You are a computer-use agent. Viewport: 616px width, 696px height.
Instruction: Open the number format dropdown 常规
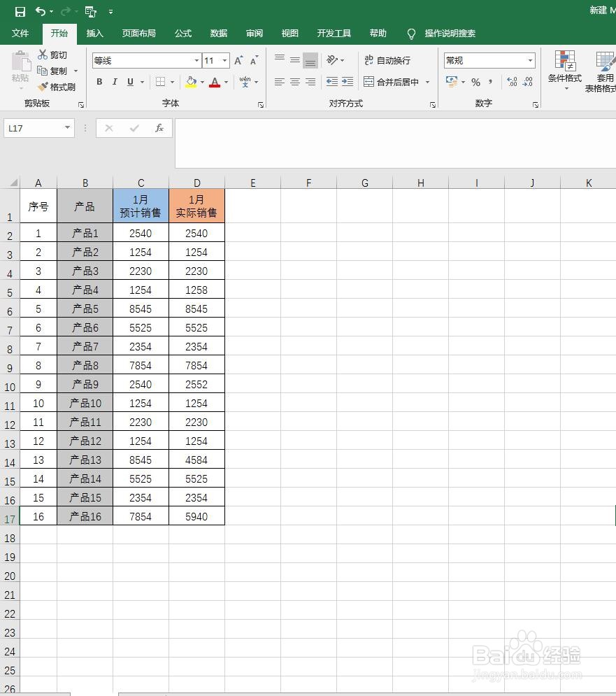click(x=530, y=60)
